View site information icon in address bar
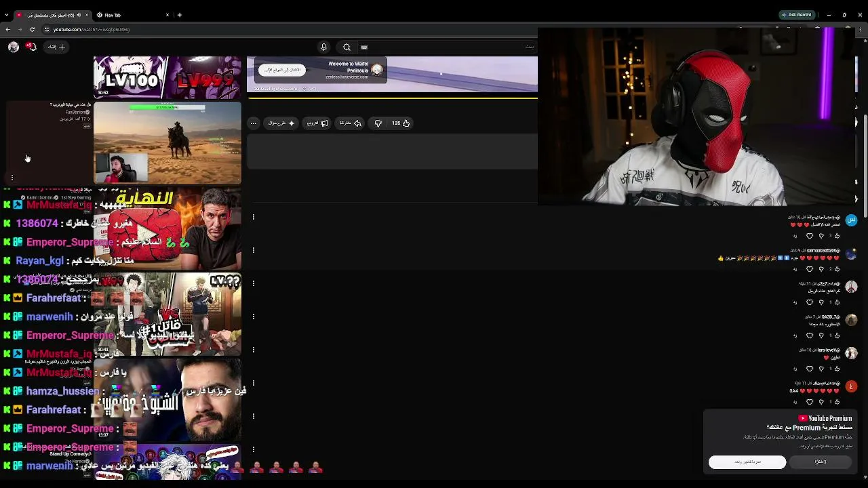 point(46,29)
